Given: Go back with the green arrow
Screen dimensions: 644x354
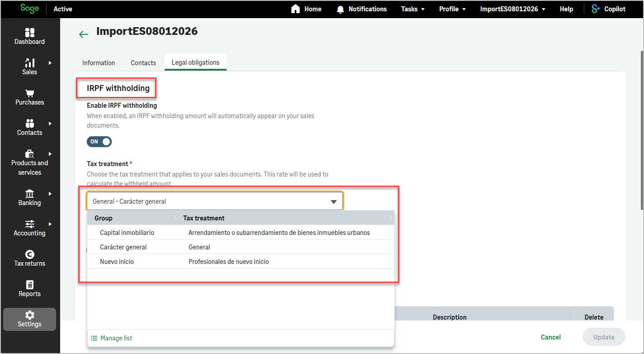Looking at the screenshot, I should pyautogui.click(x=83, y=34).
